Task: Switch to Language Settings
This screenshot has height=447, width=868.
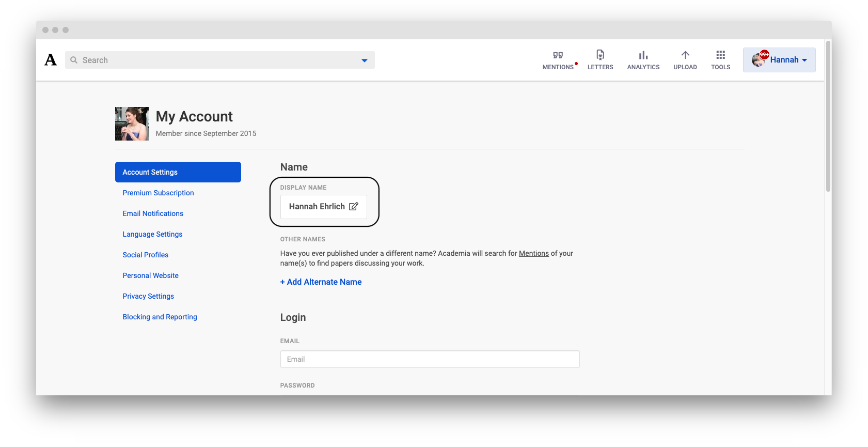Action: click(x=152, y=234)
